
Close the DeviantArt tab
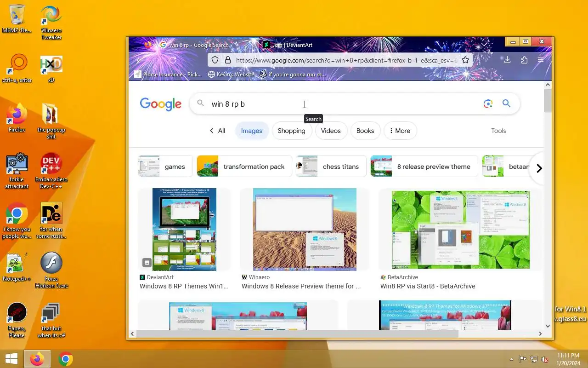pos(355,45)
